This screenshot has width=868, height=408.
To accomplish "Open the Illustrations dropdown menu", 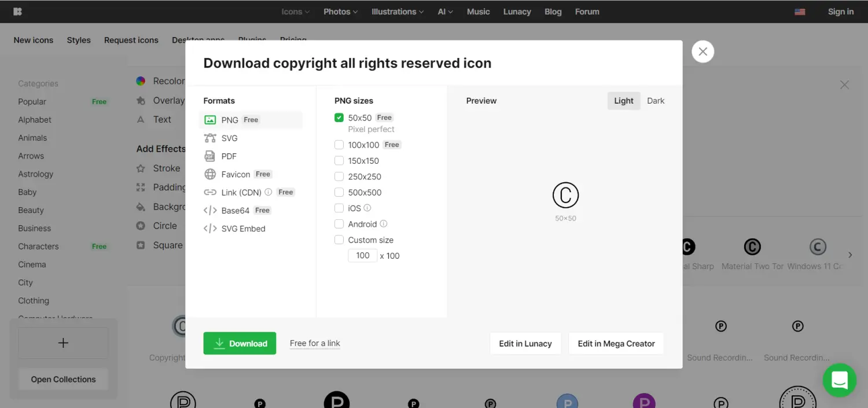I will [398, 12].
